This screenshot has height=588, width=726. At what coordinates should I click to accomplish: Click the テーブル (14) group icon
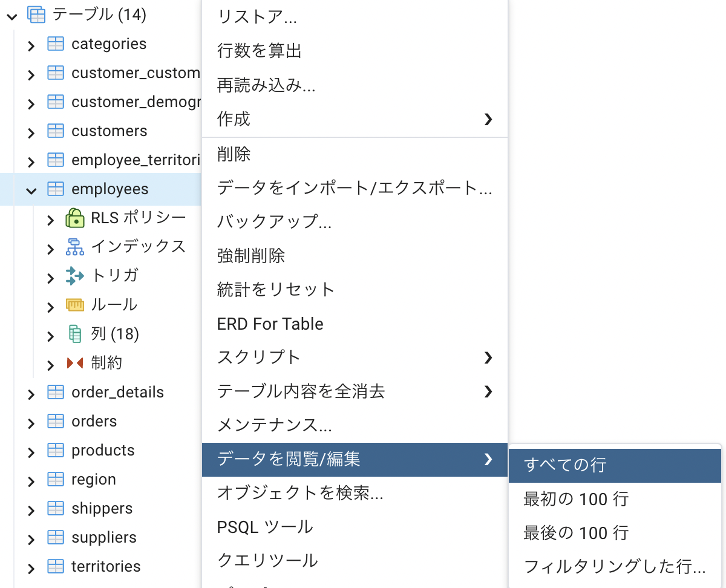37,15
